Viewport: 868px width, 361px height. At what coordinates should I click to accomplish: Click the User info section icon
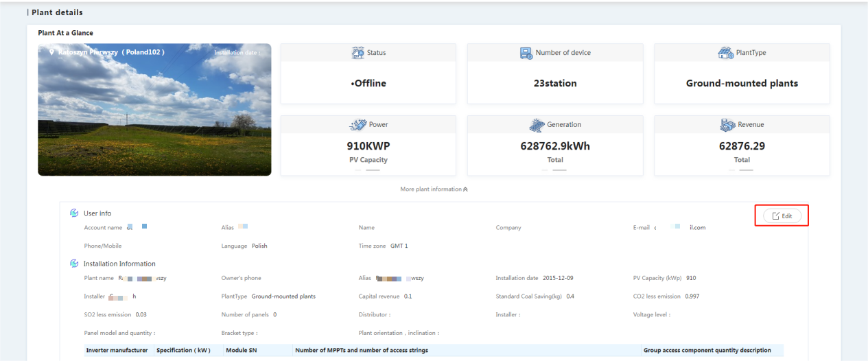pyautogui.click(x=74, y=213)
